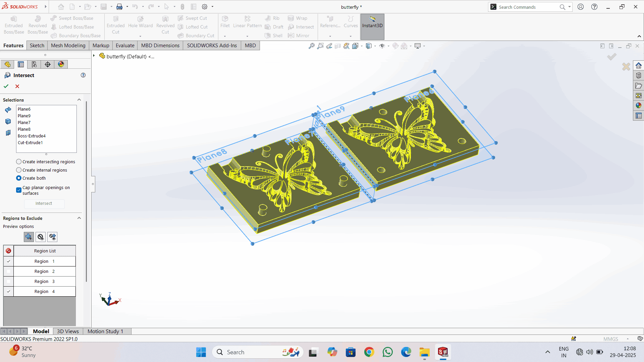
Task: Open the ConfigurationManager tab icon
Action: pyautogui.click(x=34, y=64)
